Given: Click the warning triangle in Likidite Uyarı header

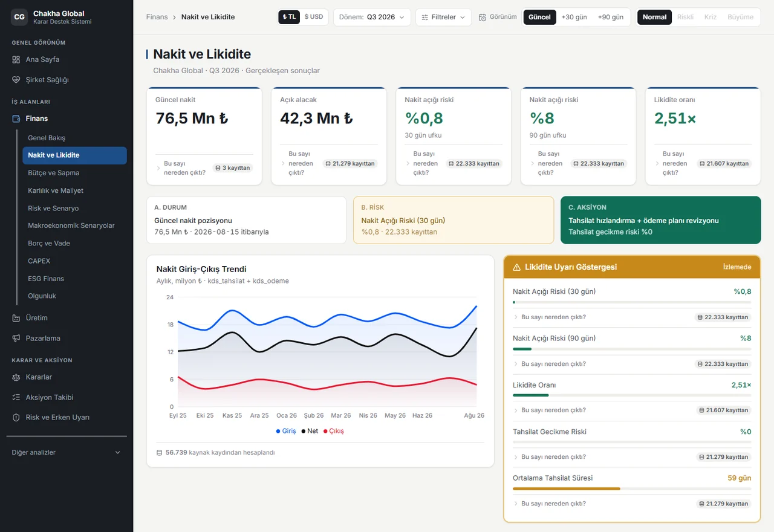Looking at the screenshot, I should 516,267.
